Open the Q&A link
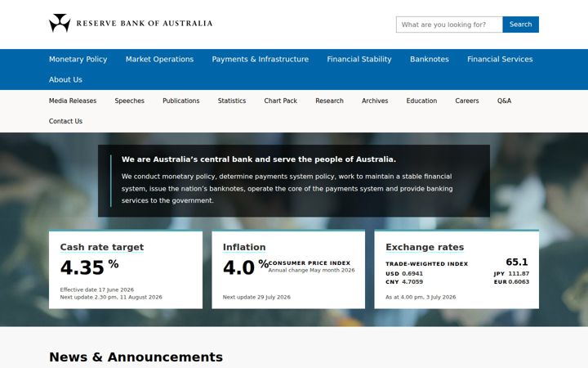 pos(504,101)
